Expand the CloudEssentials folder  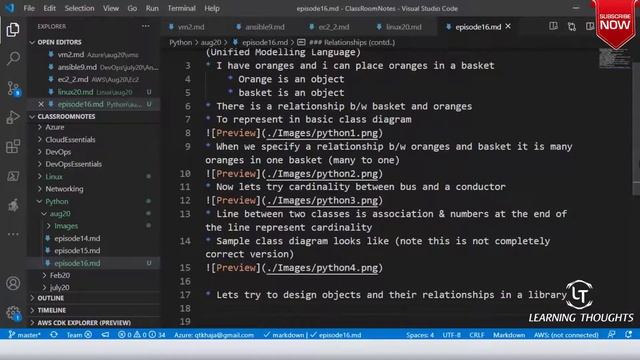(x=70, y=140)
